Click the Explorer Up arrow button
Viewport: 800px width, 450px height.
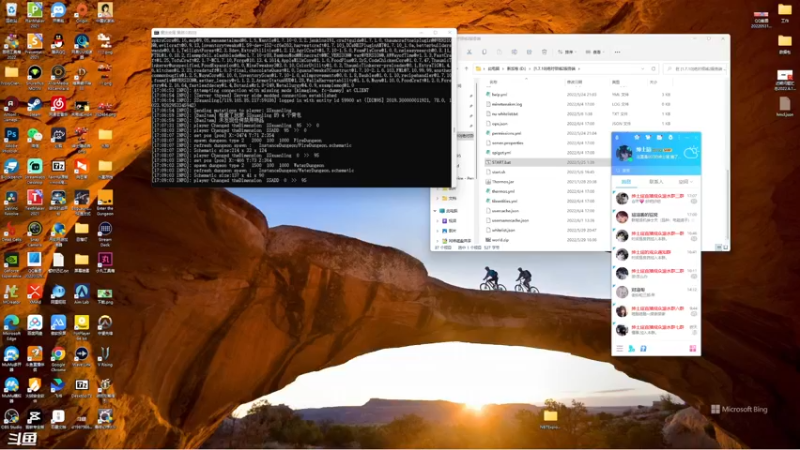click(x=466, y=68)
